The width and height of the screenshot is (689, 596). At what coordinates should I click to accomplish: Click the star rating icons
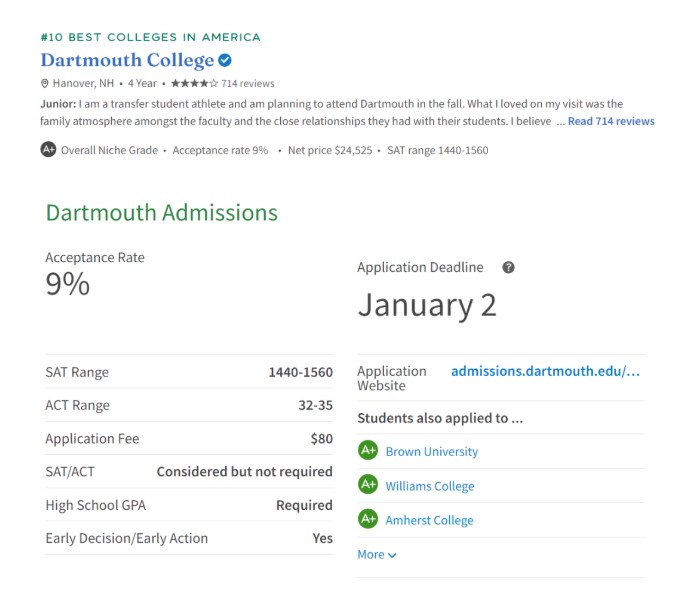[194, 83]
